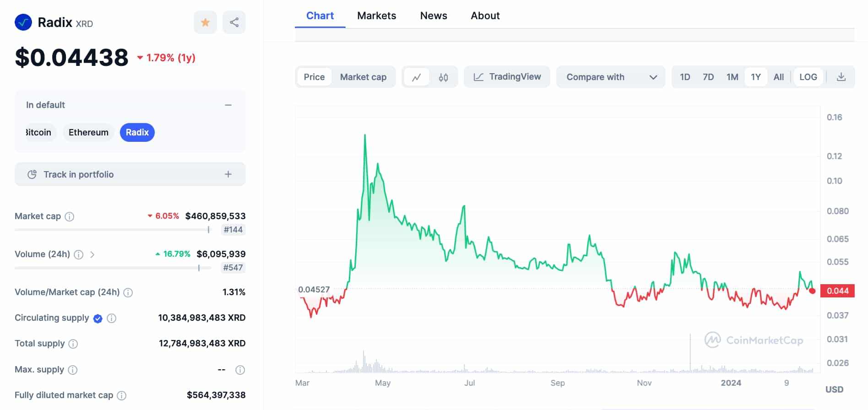This screenshot has width=868, height=410.
Task: Click Total supply info icon
Action: (73, 344)
